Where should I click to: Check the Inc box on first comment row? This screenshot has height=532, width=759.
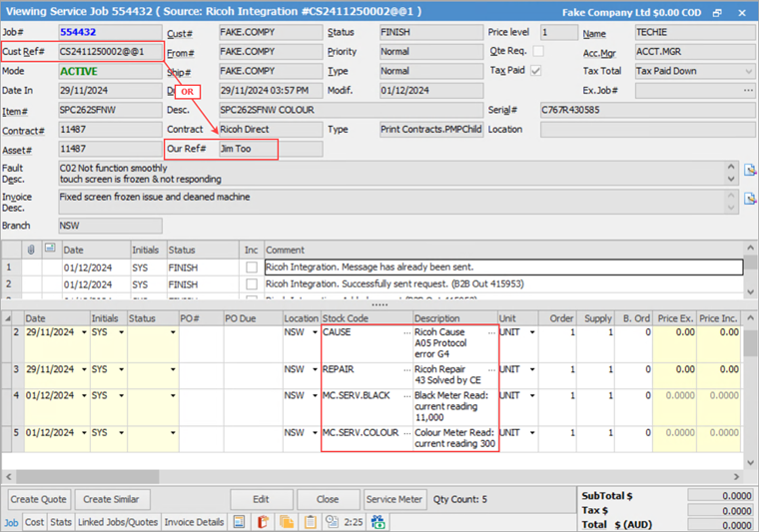coord(252,267)
